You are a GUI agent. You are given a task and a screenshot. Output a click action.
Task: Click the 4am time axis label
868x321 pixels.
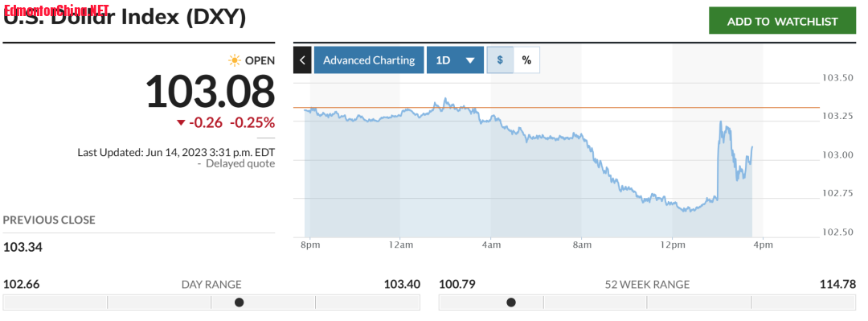(x=491, y=244)
